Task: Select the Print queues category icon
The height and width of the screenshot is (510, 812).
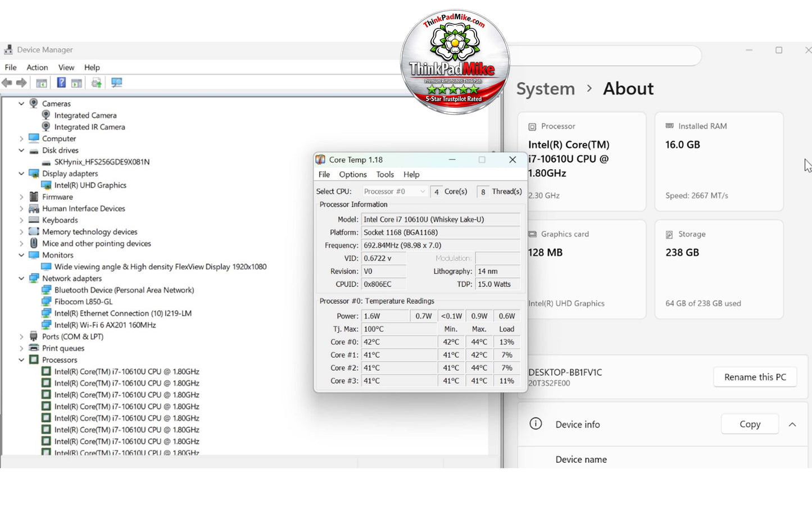Action: coord(34,348)
